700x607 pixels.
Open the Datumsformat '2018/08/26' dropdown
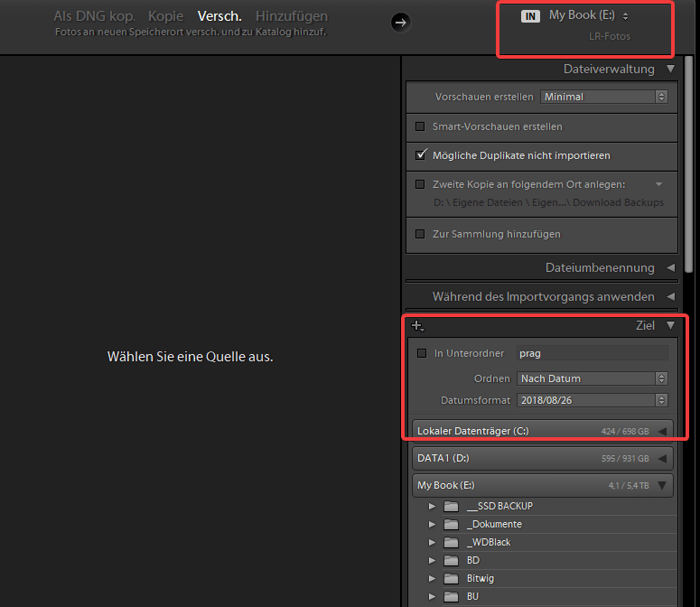pyautogui.click(x=593, y=400)
